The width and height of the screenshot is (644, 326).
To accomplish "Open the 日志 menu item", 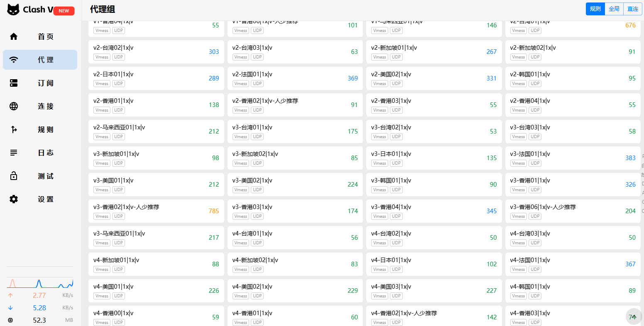I will [x=46, y=153].
